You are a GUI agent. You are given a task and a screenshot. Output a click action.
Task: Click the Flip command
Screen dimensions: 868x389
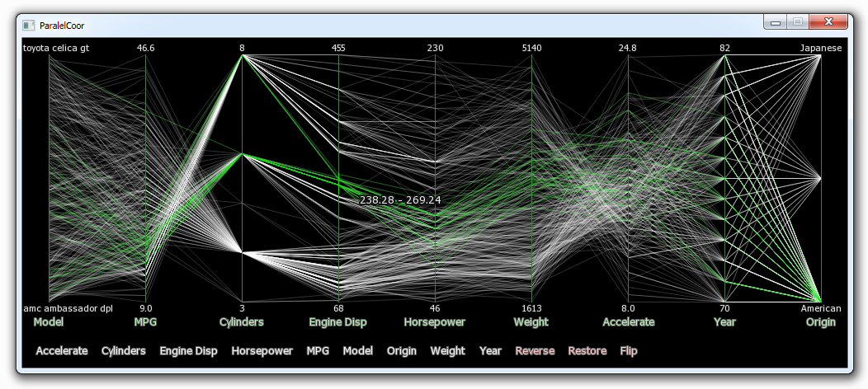(x=629, y=351)
